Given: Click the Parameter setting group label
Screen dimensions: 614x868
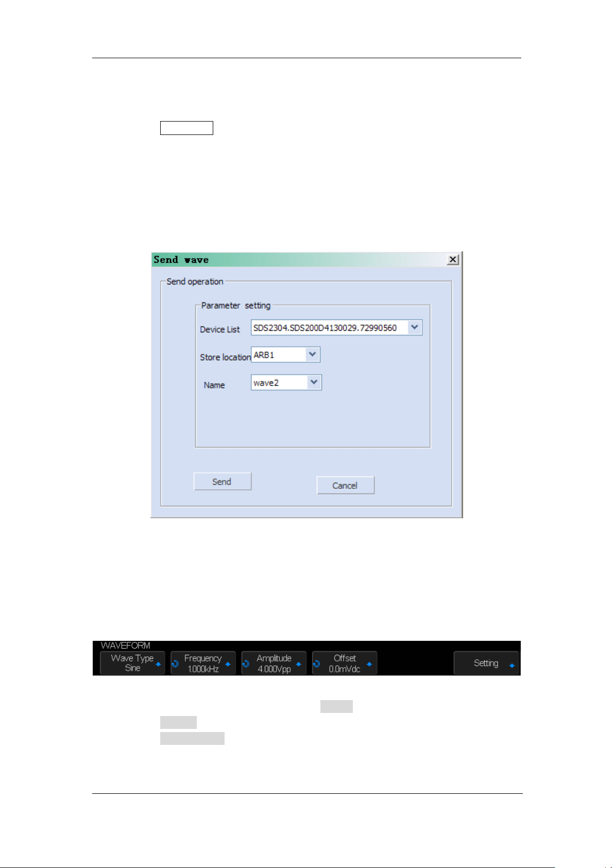Looking at the screenshot, I should tap(236, 305).
